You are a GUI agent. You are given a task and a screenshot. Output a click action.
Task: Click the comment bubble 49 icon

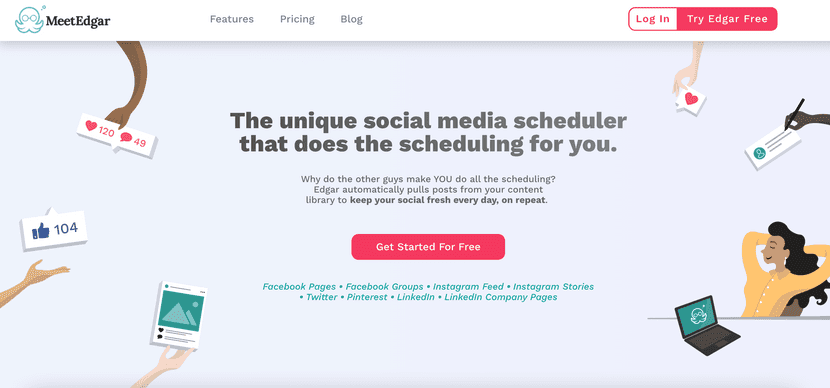coord(126,138)
